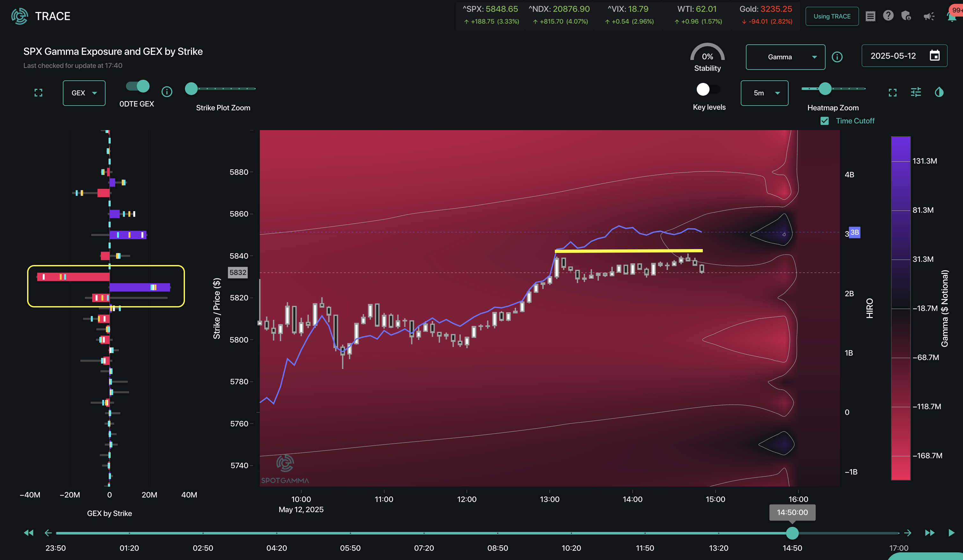Play the timeline animation
The image size is (963, 560).
[x=951, y=533]
